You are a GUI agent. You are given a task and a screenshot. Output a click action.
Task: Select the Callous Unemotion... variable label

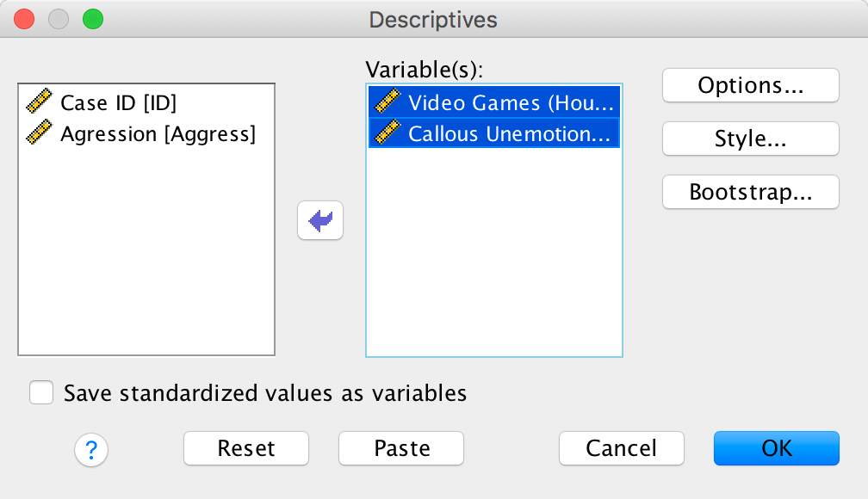click(512, 133)
